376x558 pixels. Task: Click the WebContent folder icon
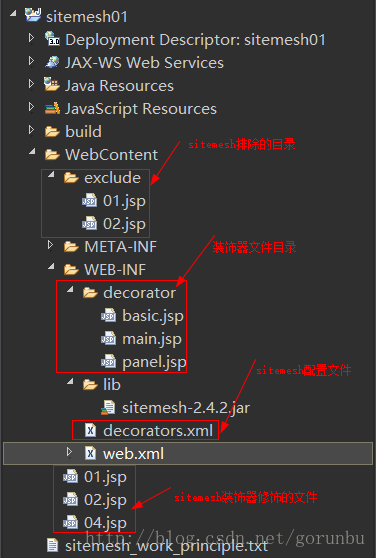click(x=52, y=155)
